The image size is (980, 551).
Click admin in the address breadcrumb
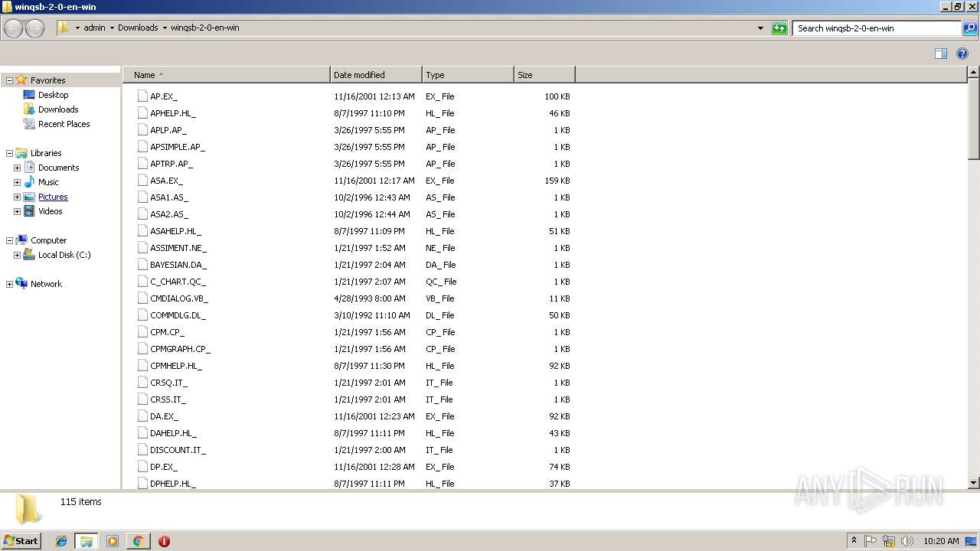click(x=94, y=28)
